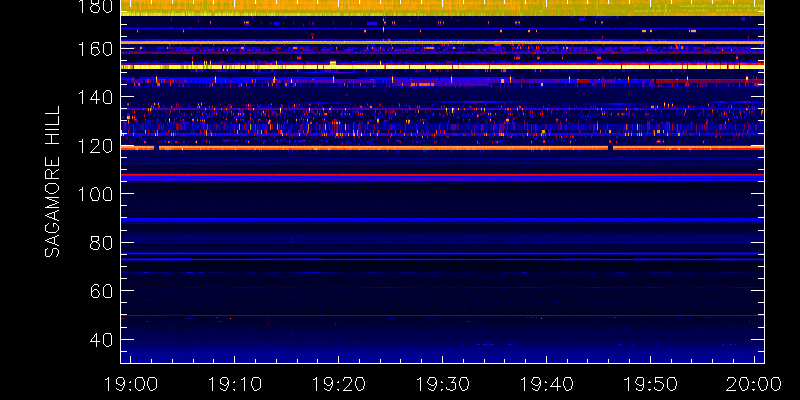Click the 100 frequency axis label

[x=95, y=194]
